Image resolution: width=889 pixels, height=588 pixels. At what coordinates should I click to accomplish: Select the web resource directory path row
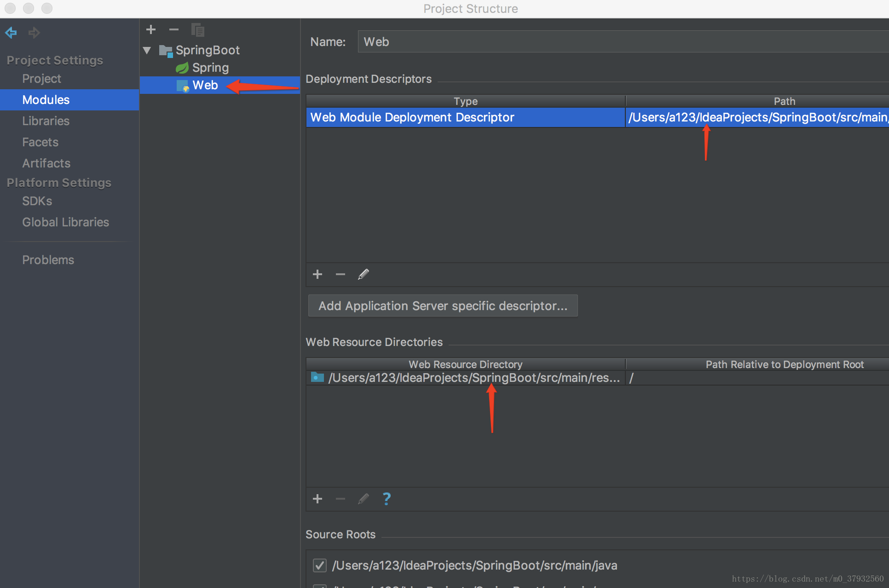coord(466,378)
